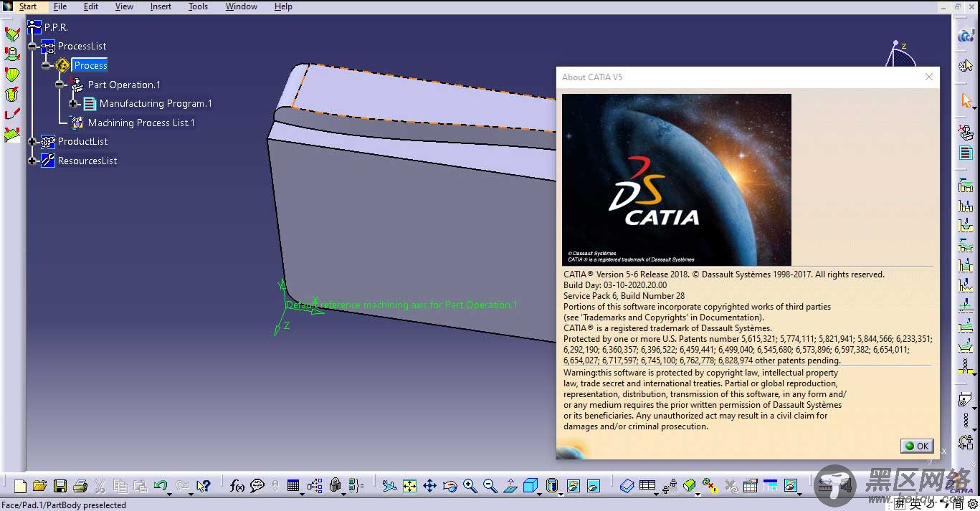Select the Pan view tool
Image resolution: width=980 pixels, height=511 pixels.
tap(429, 486)
